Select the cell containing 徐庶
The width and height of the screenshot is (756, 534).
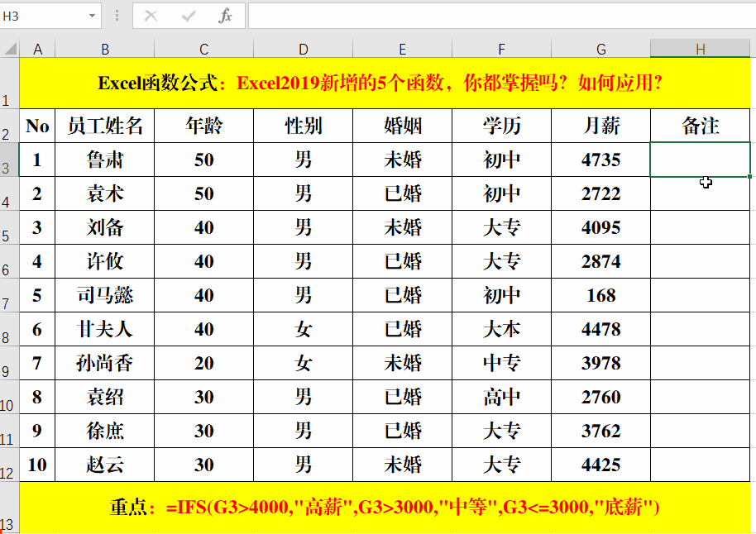tap(104, 431)
